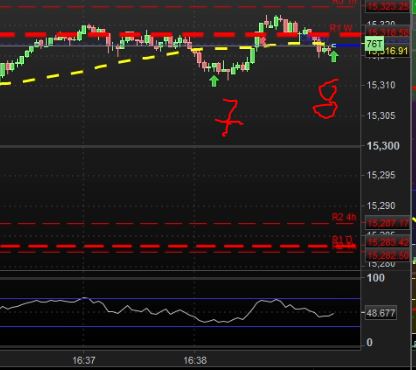Click the 100 indicator scale label
The width and height of the screenshot is (416, 370).
point(376,278)
